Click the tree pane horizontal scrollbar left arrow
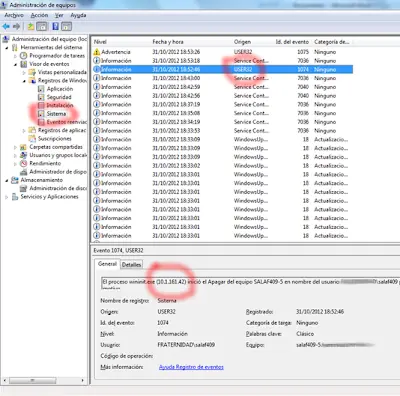 4,380
